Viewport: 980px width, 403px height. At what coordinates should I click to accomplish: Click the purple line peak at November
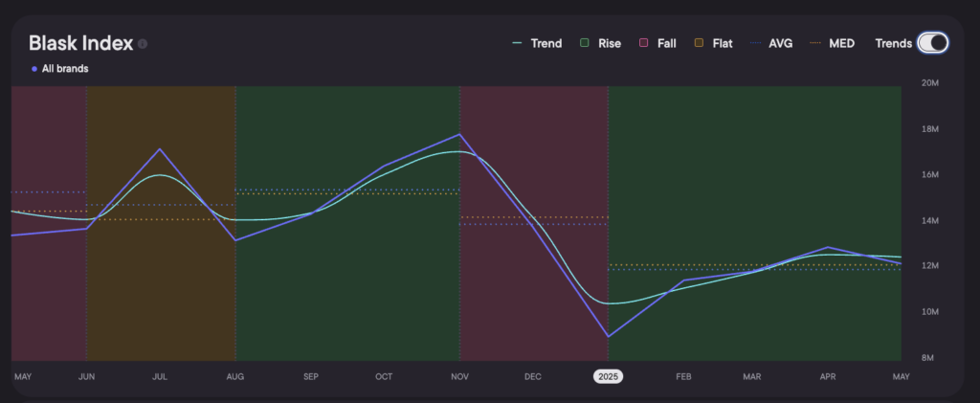click(x=459, y=134)
